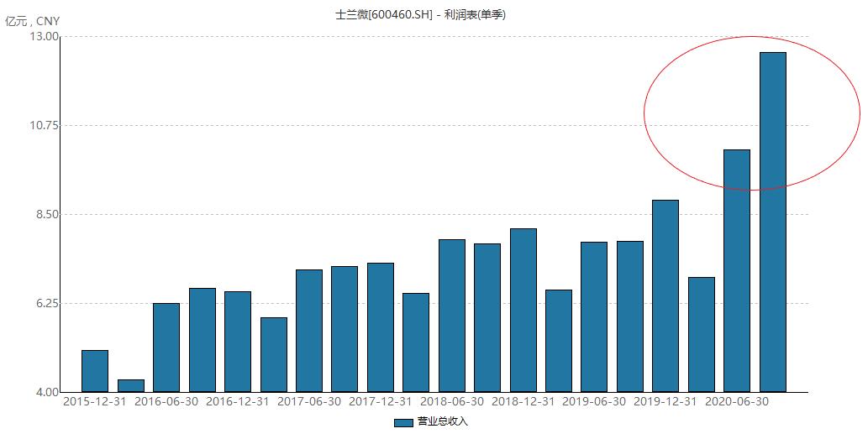This screenshot has height=439, width=868.
Task: Click the bar between 2019-12-31 and 2020-06-30
Action: tap(702, 335)
